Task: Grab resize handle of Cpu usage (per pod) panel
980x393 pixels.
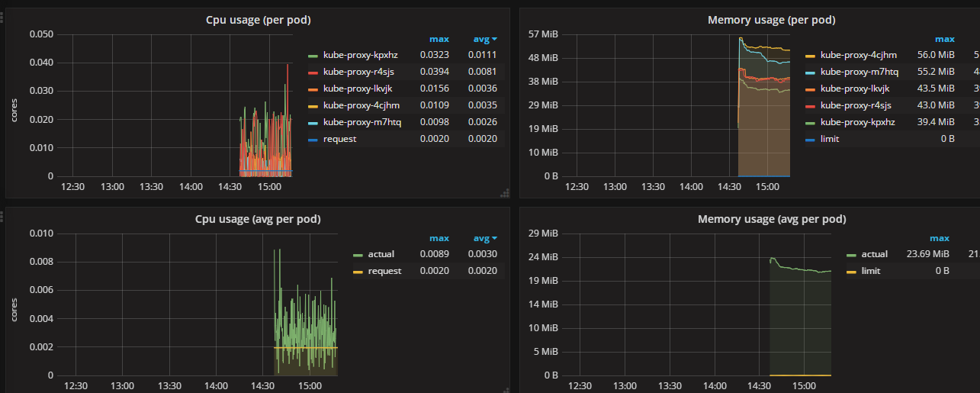Action: pos(504,192)
